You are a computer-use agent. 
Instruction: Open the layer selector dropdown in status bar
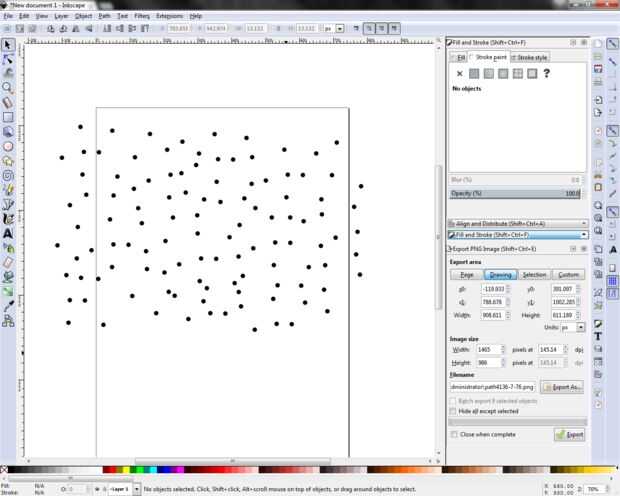[136, 489]
